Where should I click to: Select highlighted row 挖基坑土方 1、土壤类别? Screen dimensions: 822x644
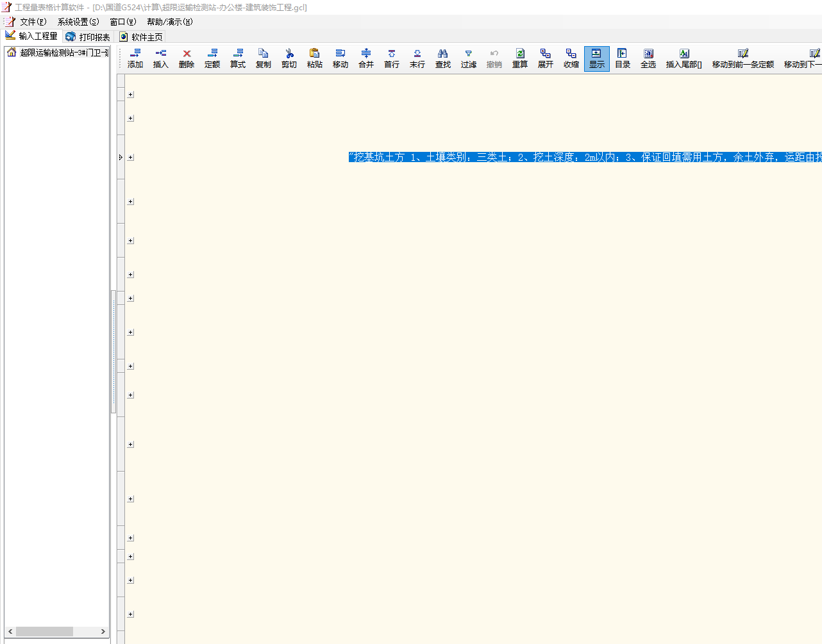click(x=585, y=157)
